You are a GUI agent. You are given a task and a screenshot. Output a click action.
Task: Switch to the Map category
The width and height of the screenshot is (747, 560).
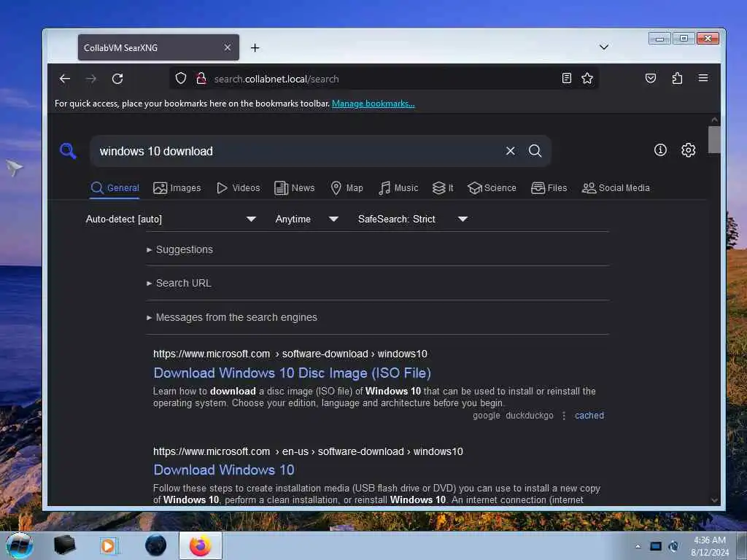tap(347, 188)
